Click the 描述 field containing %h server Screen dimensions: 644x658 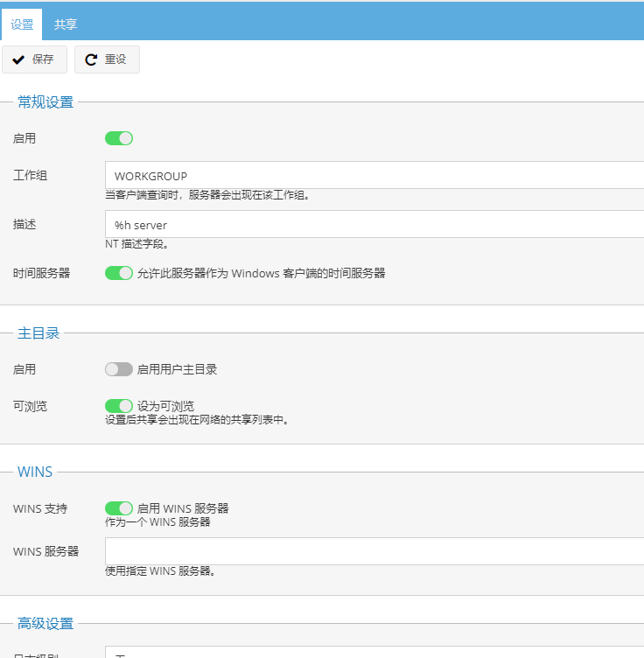coord(374,225)
